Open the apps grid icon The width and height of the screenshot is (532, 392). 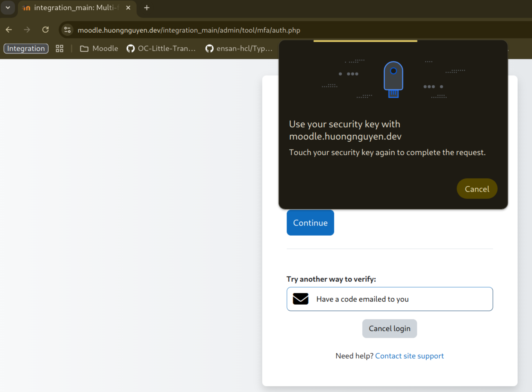point(60,49)
